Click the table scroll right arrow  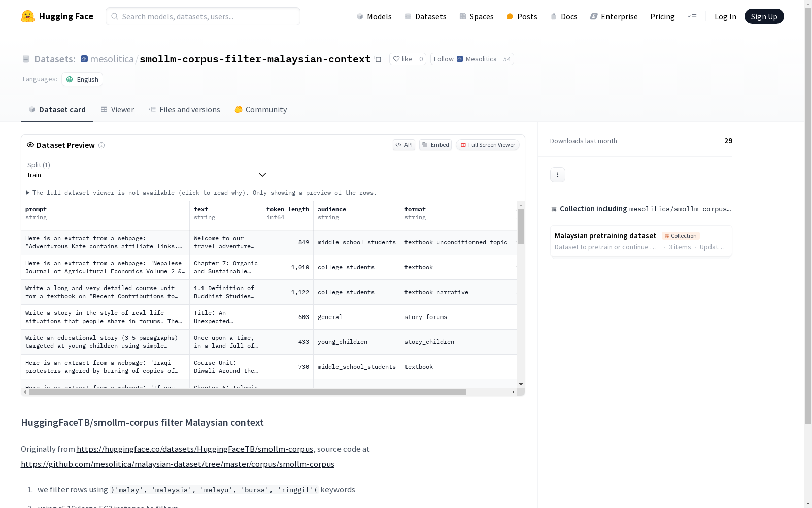click(514, 392)
